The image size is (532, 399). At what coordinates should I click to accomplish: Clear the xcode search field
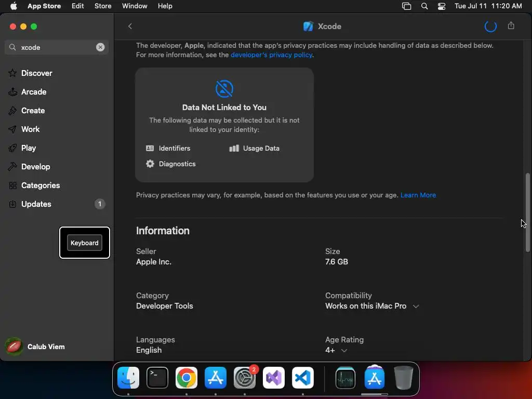100,47
